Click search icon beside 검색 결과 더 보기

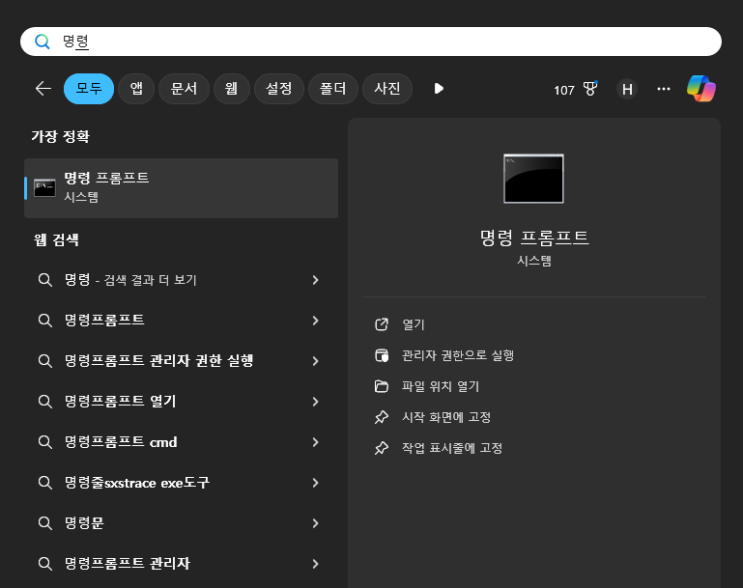click(x=45, y=280)
